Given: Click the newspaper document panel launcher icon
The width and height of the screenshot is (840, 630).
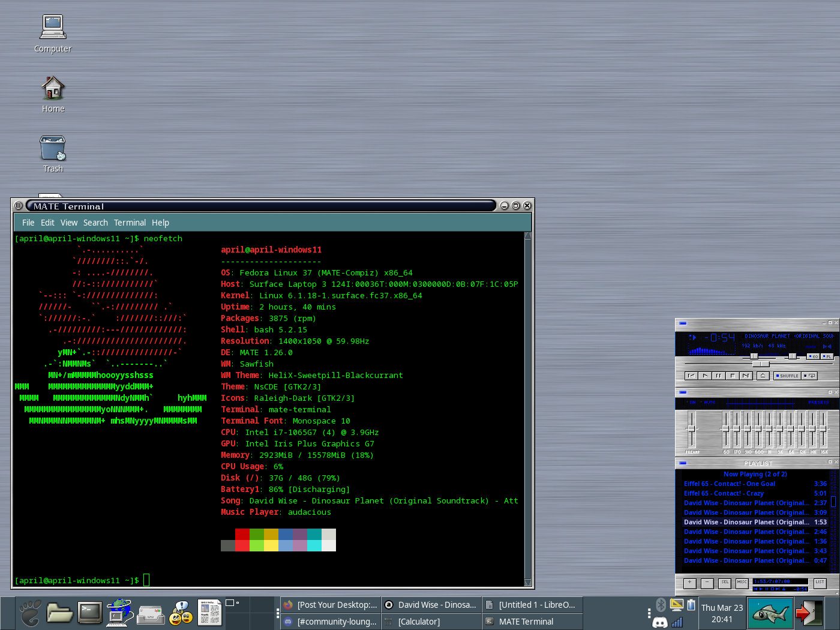Looking at the screenshot, I should coord(210,613).
